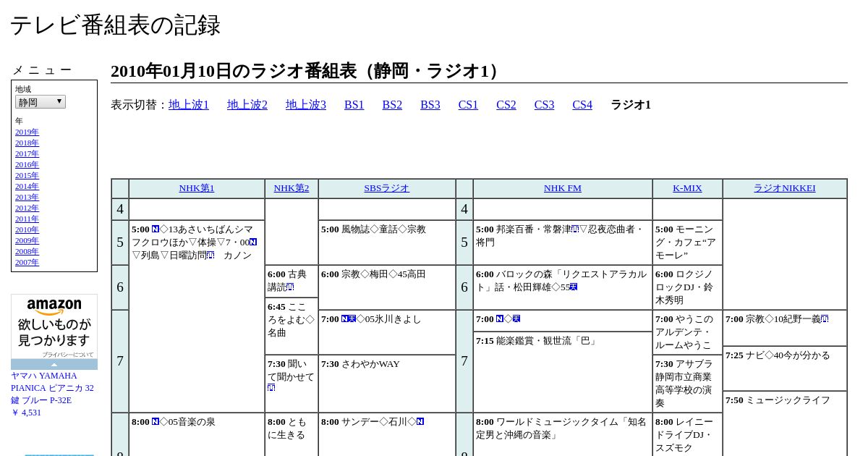This screenshot has width=868, height=456.
Task: Select the 5:00 モーニング・カフェ program
Action: [x=686, y=242]
